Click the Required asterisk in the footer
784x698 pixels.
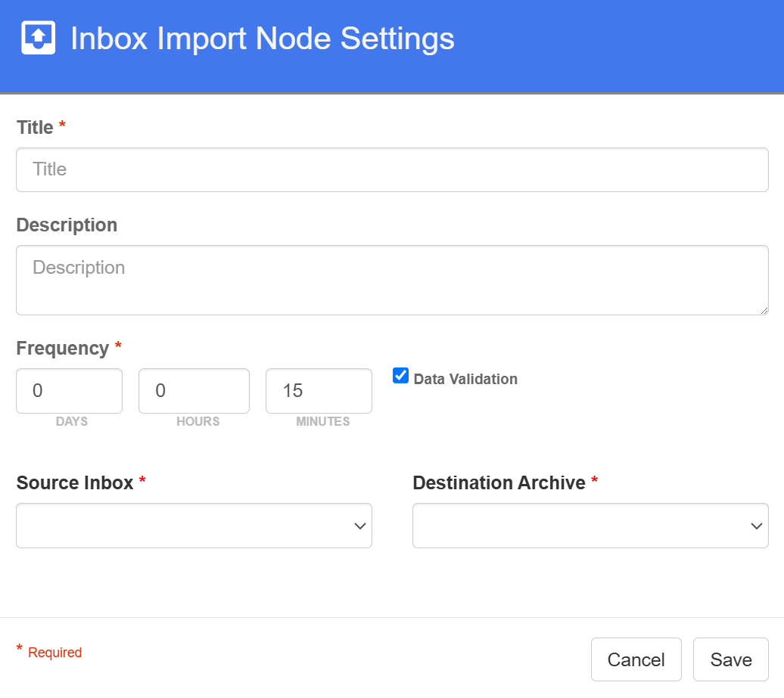tap(19, 647)
